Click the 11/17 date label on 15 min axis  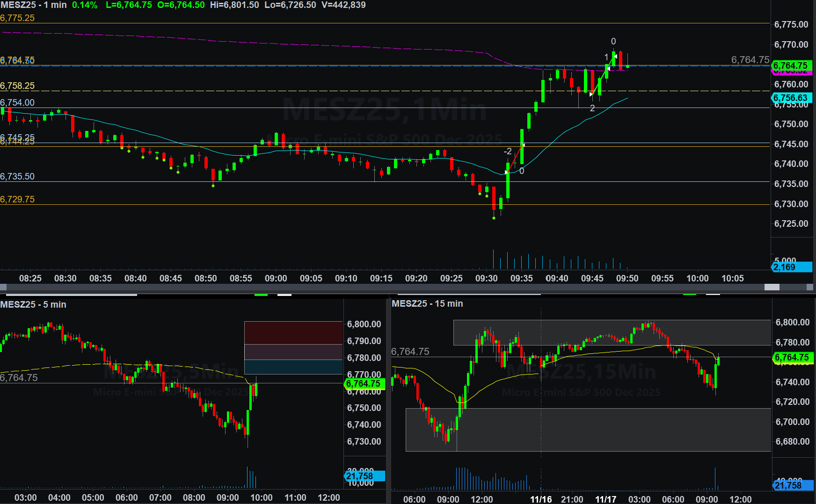point(605,499)
